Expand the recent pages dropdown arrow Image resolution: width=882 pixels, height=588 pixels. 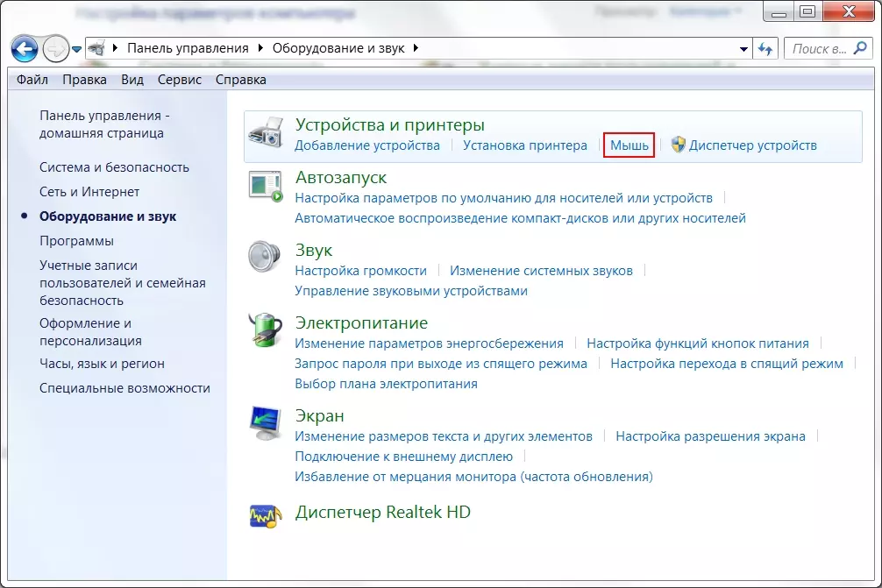[77, 49]
